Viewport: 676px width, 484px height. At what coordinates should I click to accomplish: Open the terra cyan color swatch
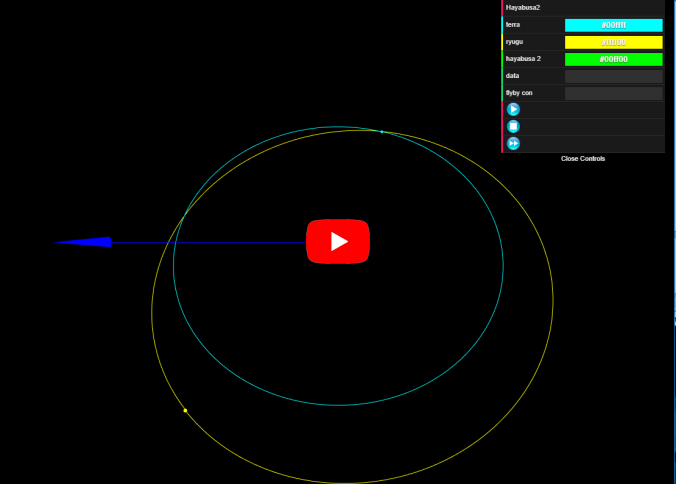point(613,25)
